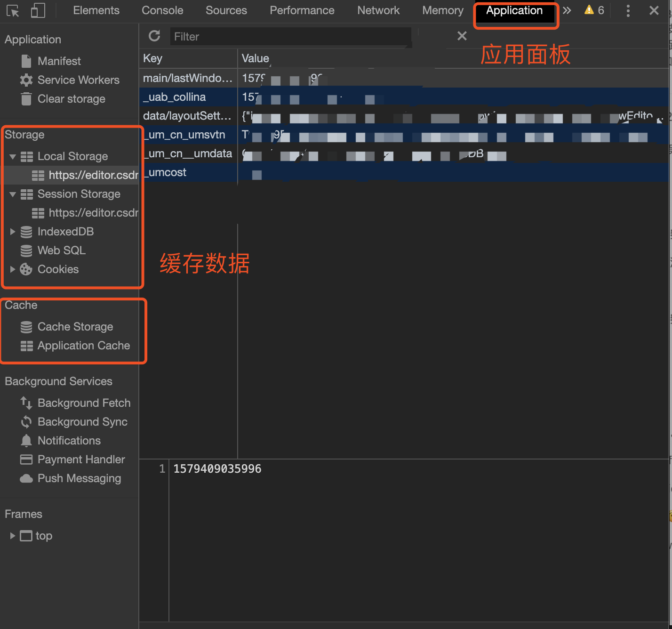Collapse the Local Storage tree node
672x629 pixels.
pos(13,156)
